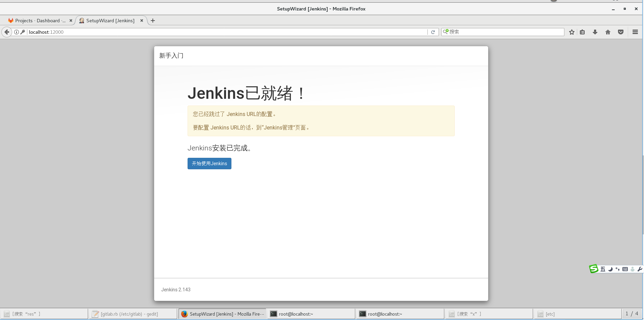Open taskbar item [搜索 "x"]

click(x=489, y=314)
